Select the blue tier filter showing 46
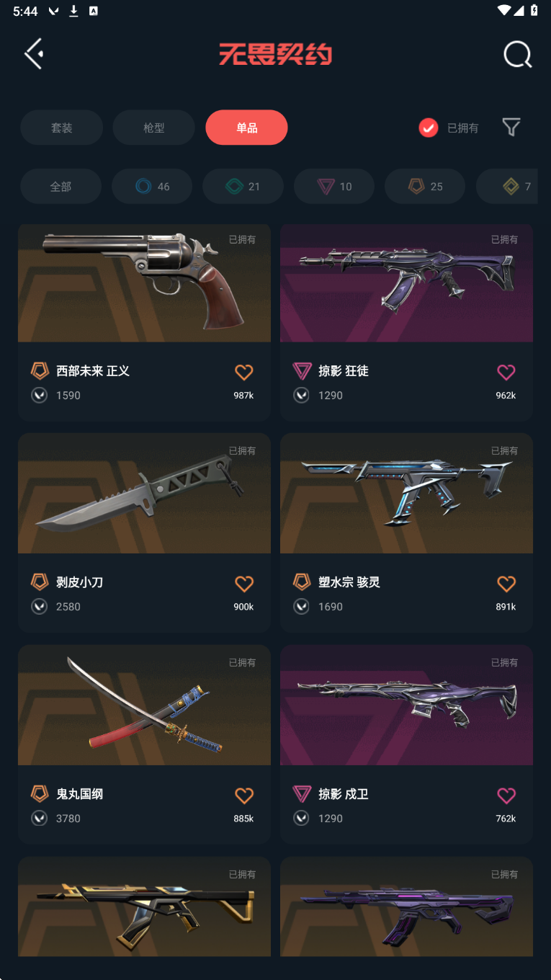Viewport: 551px width, 980px height. point(152,187)
